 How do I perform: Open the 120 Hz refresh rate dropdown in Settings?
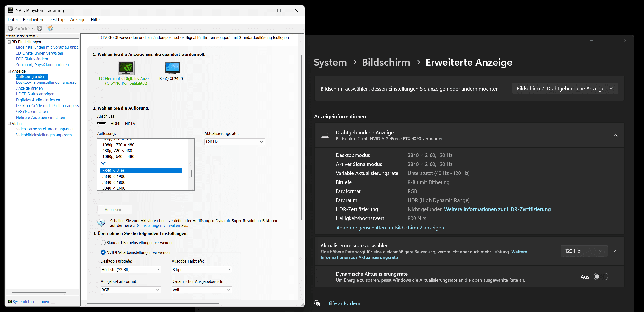tap(584, 251)
